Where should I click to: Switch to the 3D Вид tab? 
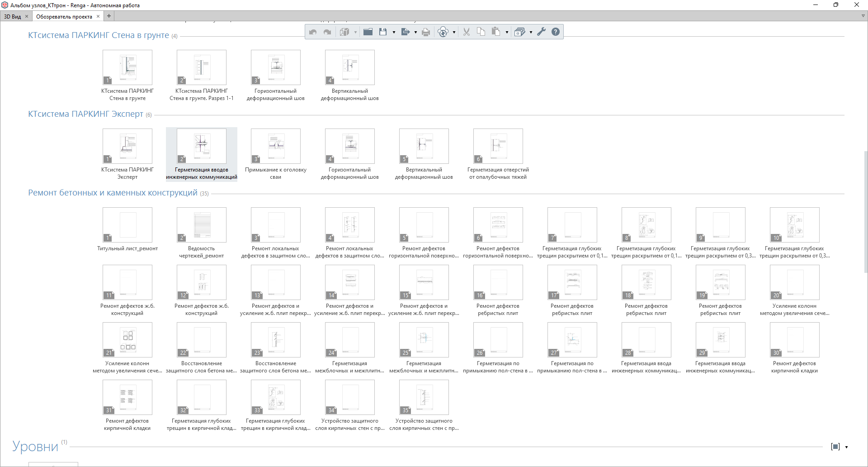pyautogui.click(x=13, y=17)
